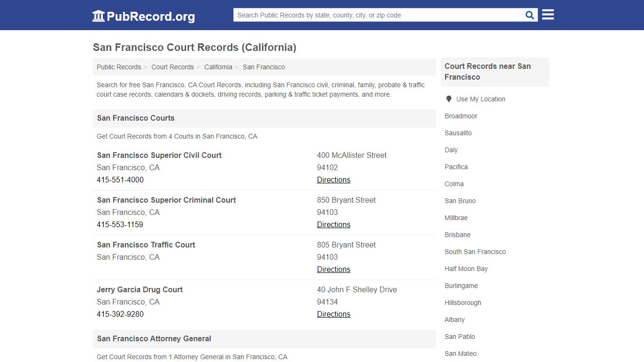Open the California breadcrumb link
The width and height of the screenshot is (644, 362).
coord(218,67)
